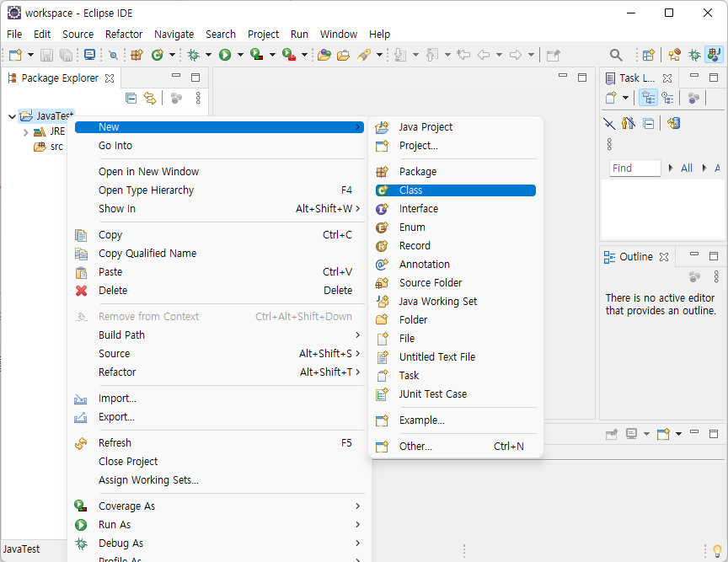Click Open Perspective icon
This screenshot has height=562, width=728.
[649, 56]
